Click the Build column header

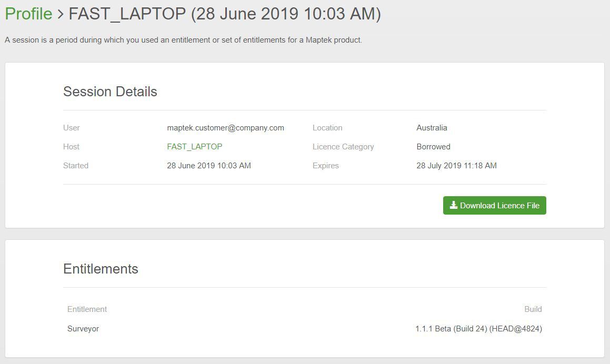(533, 309)
